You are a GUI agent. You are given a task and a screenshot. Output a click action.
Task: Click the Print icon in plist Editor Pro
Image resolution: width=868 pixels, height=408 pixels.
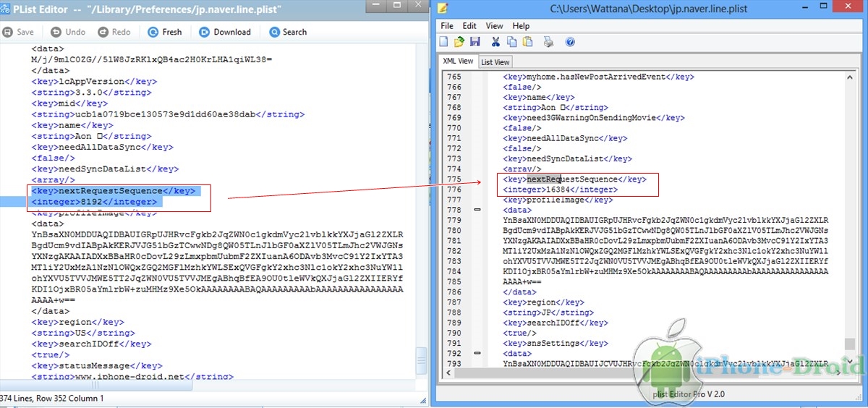pyautogui.click(x=548, y=42)
